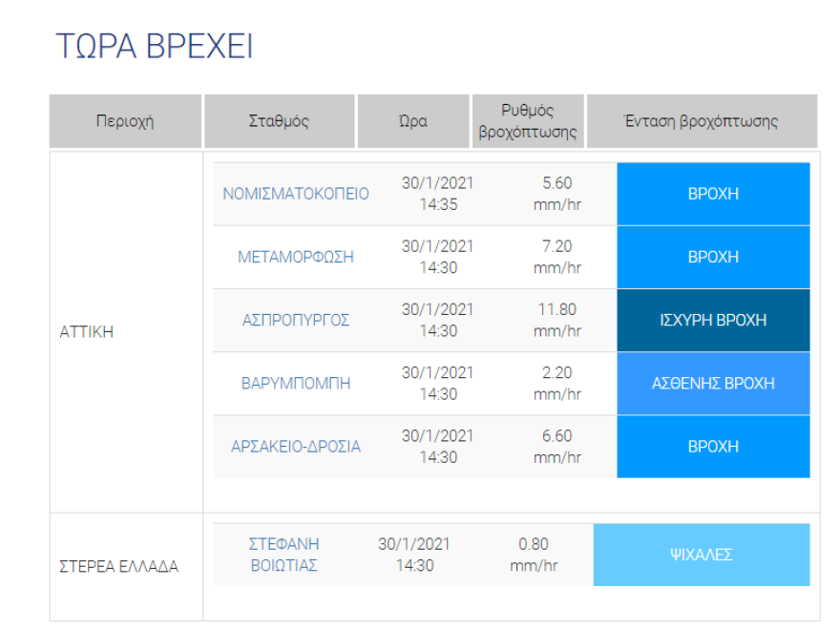
Task: Click the ΑΣΘΕΝΗΣ ΒΡΟΧΗ intensity cell
Action: 713,383
